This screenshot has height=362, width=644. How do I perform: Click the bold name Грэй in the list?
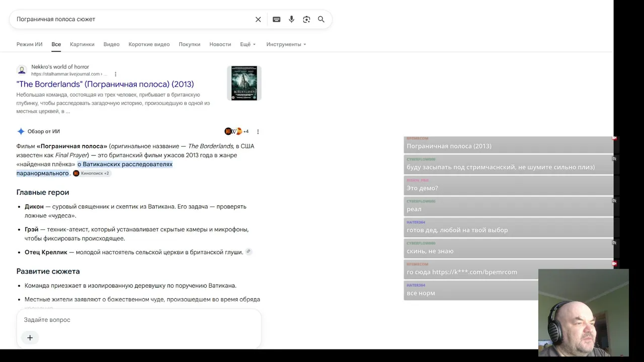coord(32,230)
